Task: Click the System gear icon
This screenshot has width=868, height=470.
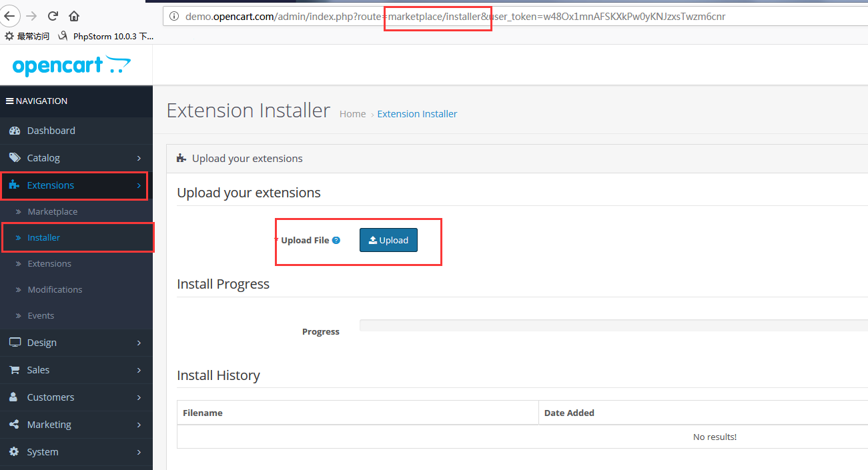Action: [x=14, y=451]
